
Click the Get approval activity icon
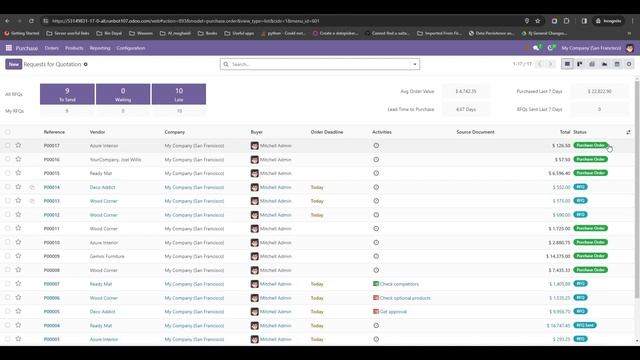pyautogui.click(x=376, y=311)
